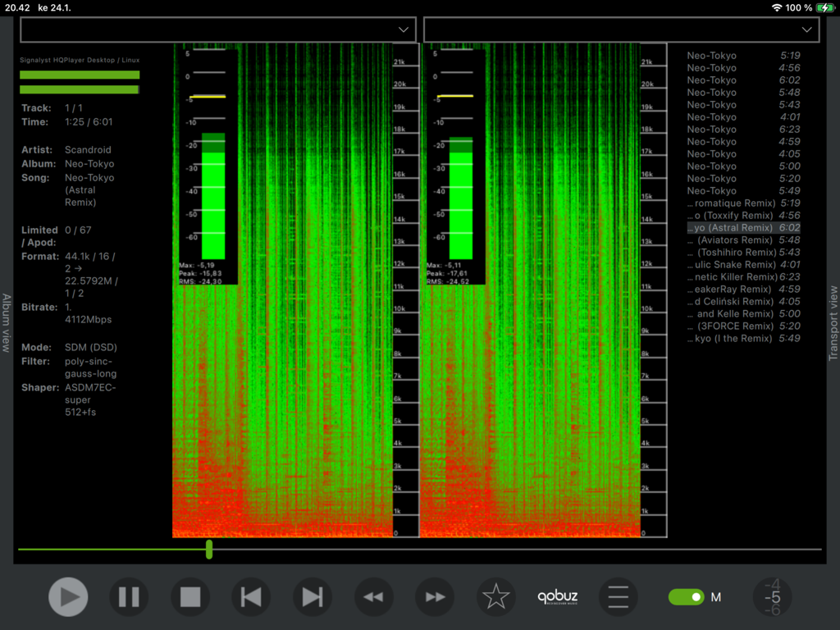The height and width of the screenshot is (630, 840).
Task: Select the highlighted Astral Remix track
Action: pos(743,228)
